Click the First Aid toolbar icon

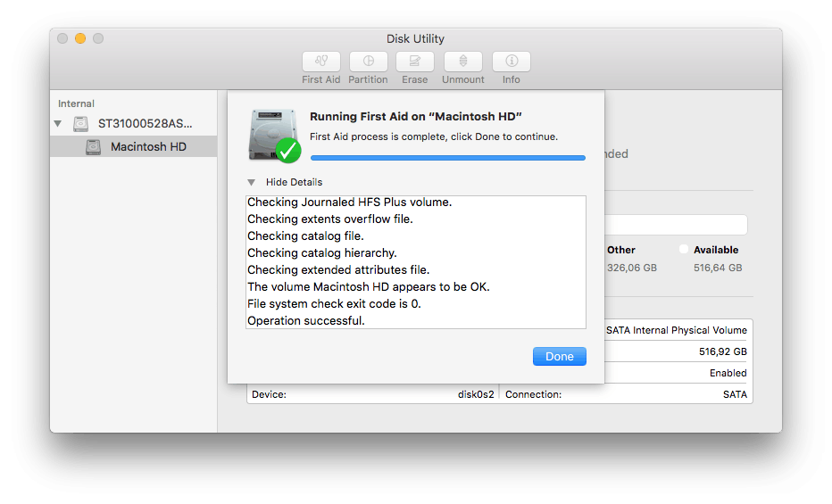(321, 62)
